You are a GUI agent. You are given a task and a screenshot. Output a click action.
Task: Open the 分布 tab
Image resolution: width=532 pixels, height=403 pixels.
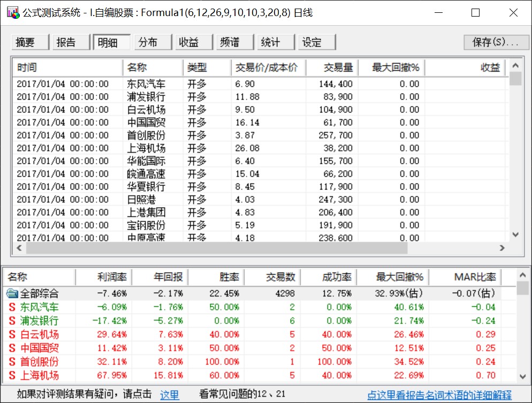click(x=153, y=42)
